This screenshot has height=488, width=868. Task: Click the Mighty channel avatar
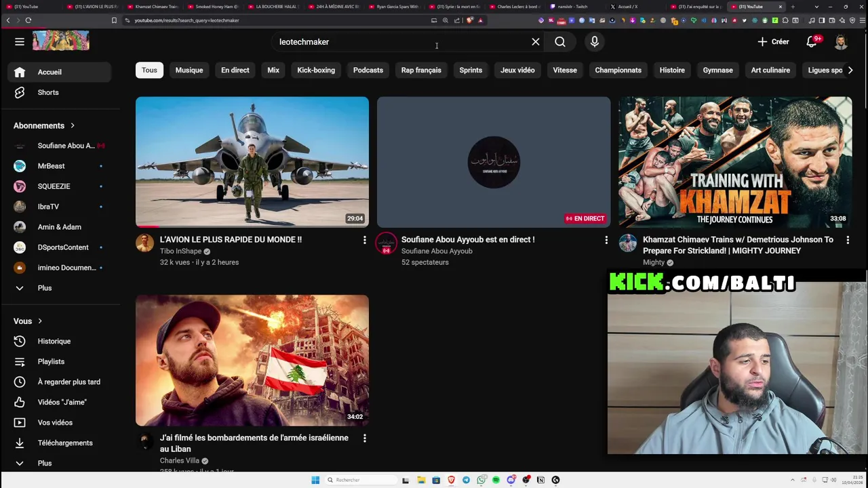627,243
